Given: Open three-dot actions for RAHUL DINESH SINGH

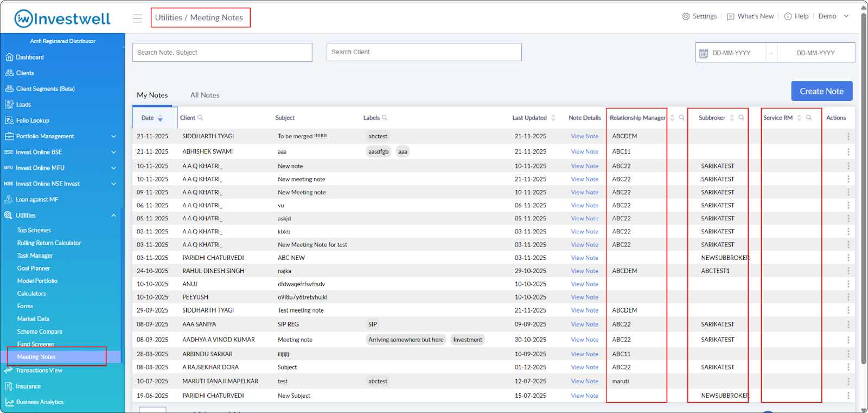Looking at the screenshot, I should pos(848,271).
